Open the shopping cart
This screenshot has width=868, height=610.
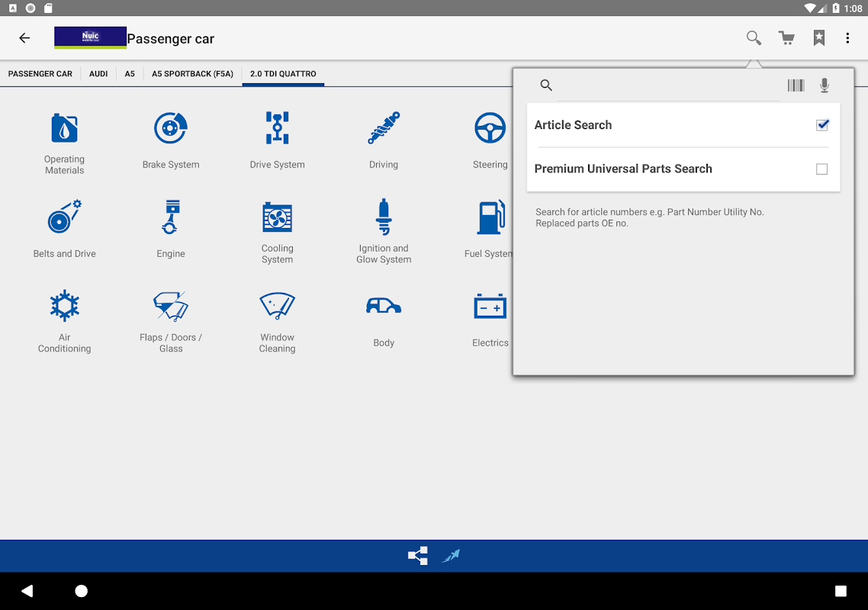[786, 38]
